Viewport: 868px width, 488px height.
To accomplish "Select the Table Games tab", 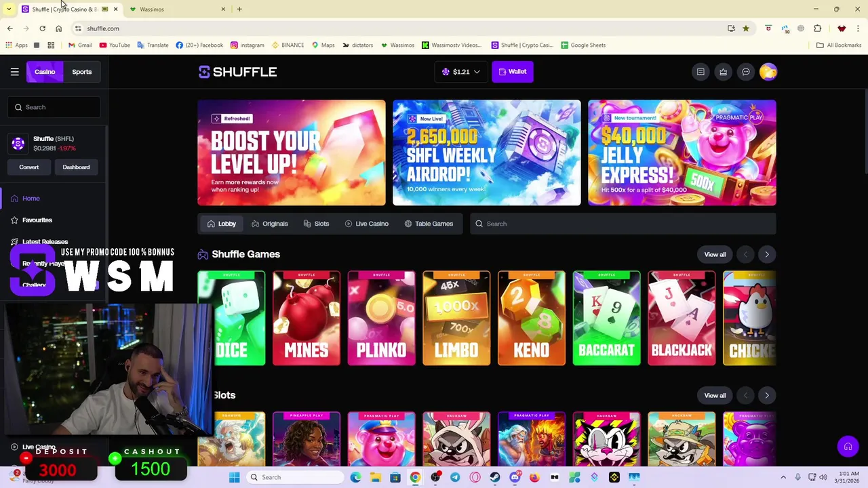I will click(429, 224).
